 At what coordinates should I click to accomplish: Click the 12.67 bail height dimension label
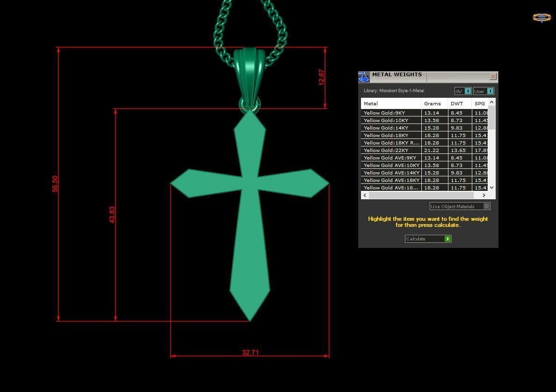point(322,77)
